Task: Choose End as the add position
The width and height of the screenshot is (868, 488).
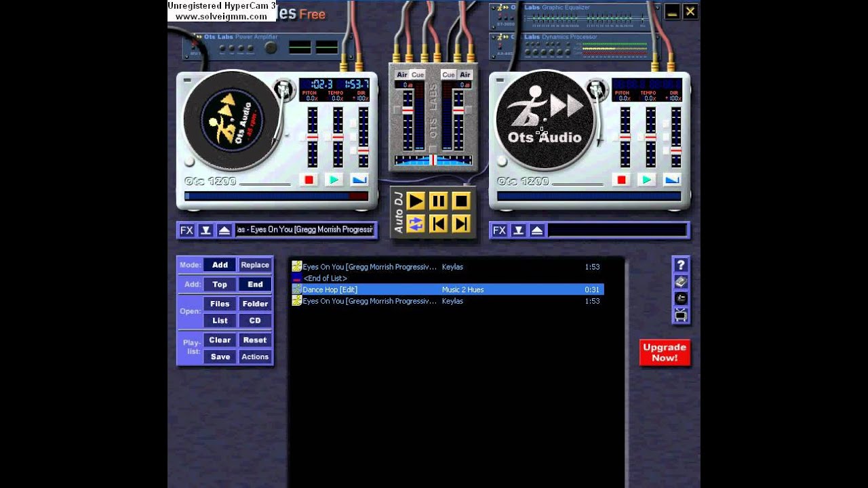Action: pyautogui.click(x=255, y=285)
